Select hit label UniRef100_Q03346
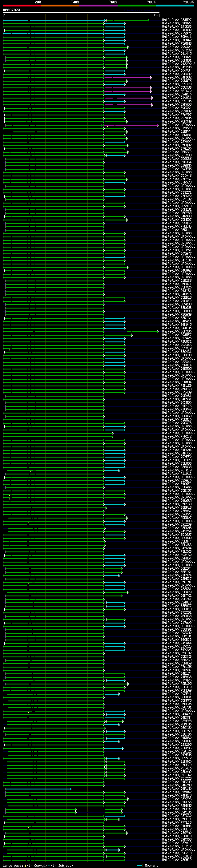 click(177, 345)
